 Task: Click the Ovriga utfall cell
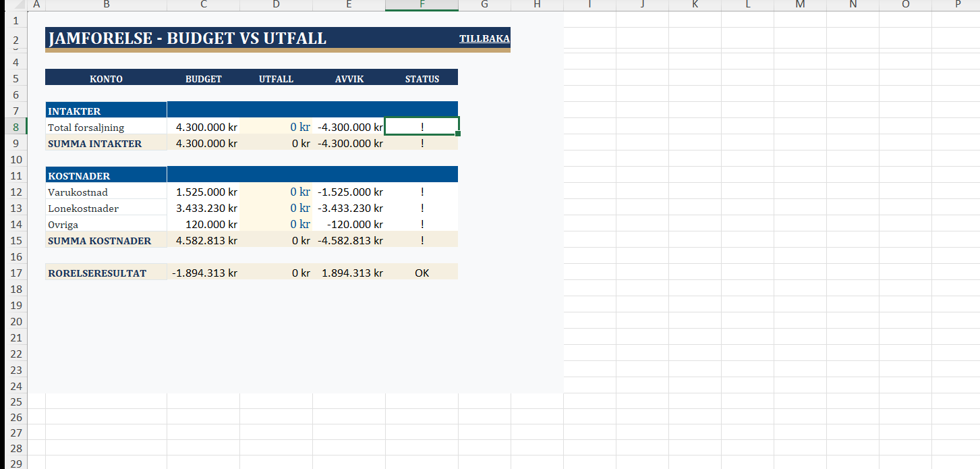point(276,224)
